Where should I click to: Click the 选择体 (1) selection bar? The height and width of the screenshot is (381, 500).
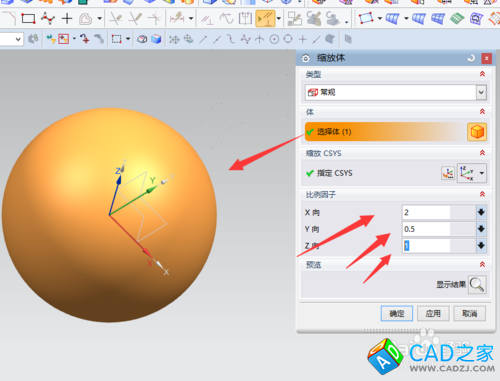[386, 132]
